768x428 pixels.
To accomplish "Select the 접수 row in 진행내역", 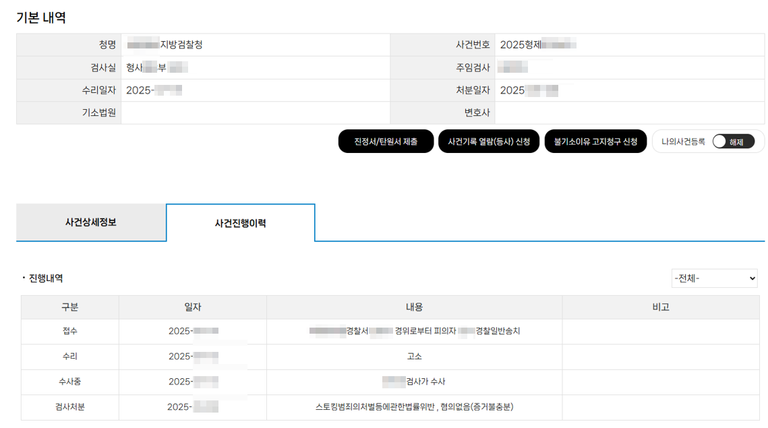I will pyautogui.click(x=70, y=330).
